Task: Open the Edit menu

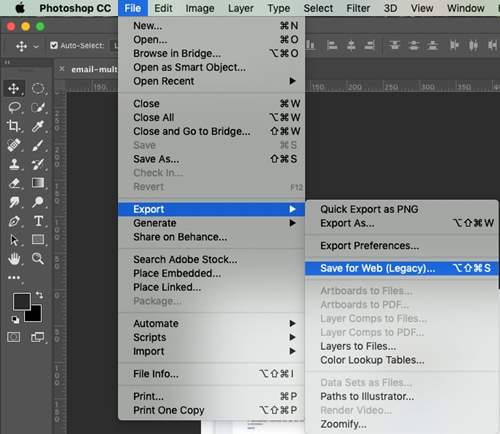Action: click(x=163, y=8)
